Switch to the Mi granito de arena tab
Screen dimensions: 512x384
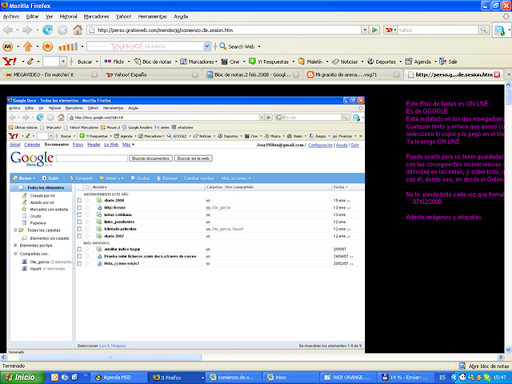pyautogui.click(x=352, y=75)
